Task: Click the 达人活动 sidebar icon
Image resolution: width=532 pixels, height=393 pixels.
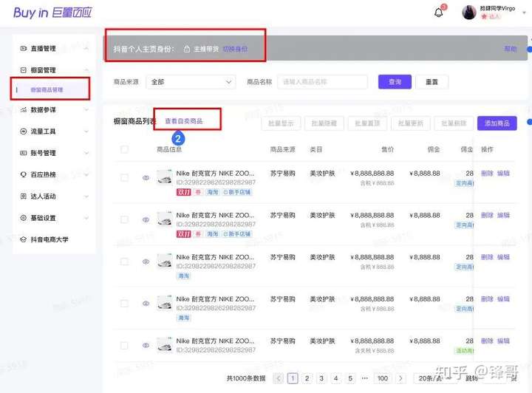Action: click(x=23, y=196)
